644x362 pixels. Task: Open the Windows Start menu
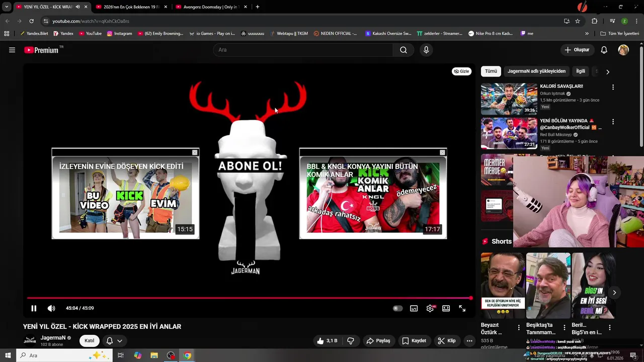8,355
